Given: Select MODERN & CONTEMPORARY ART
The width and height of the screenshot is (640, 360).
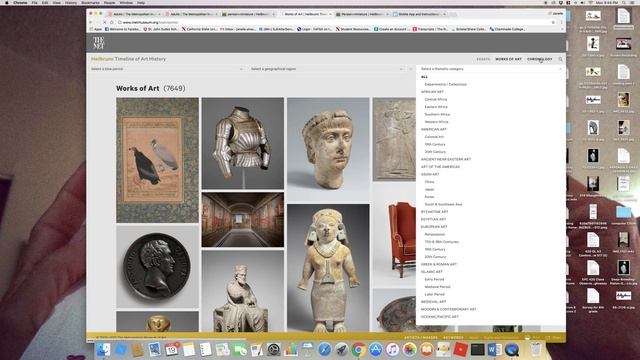Looking at the screenshot, I should (x=449, y=309).
